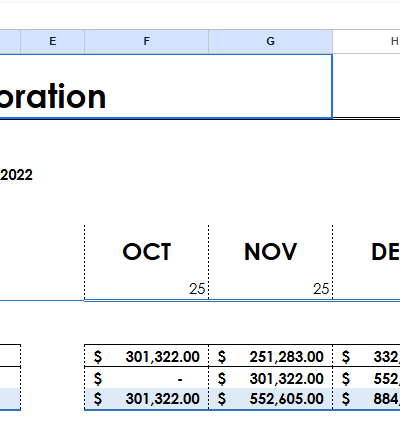Click the 2022 date text cell
Viewport: 400px width, 439px height.
(x=16, y=175)
